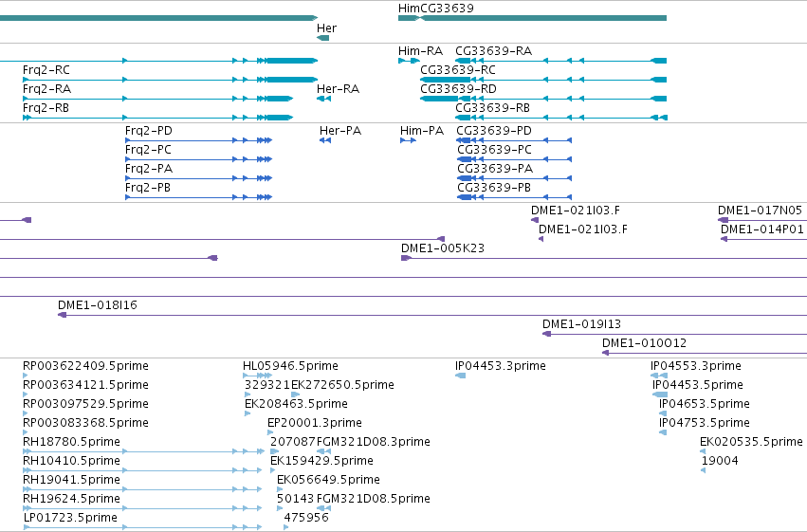Open the IP04553.3prime EST label
Viewport: 807px width, 532px height.
point(696,366)
